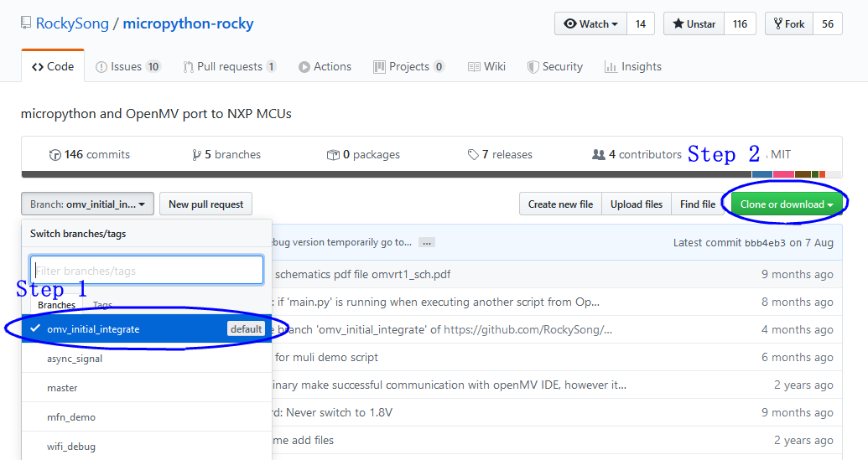This screenshot has width=868, height=460.
Task: Select the mfn_demo branch
Action: [147, 417]
